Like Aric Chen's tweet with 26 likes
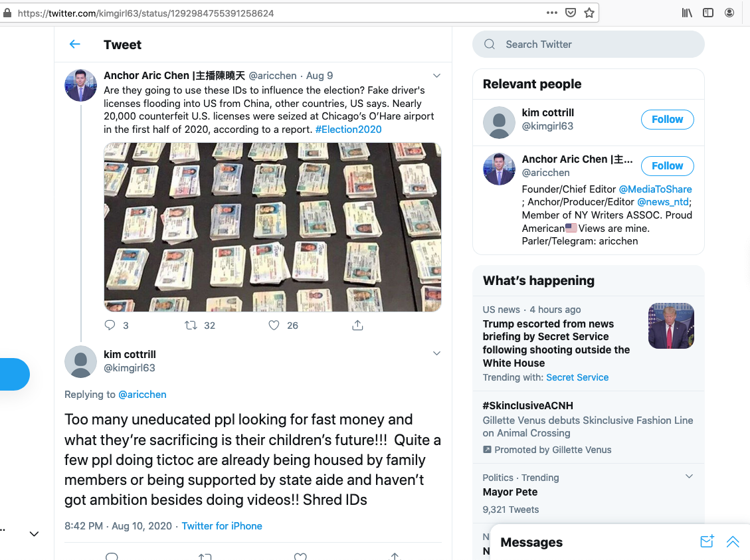 pyautogui.click(x=274, y=326)
